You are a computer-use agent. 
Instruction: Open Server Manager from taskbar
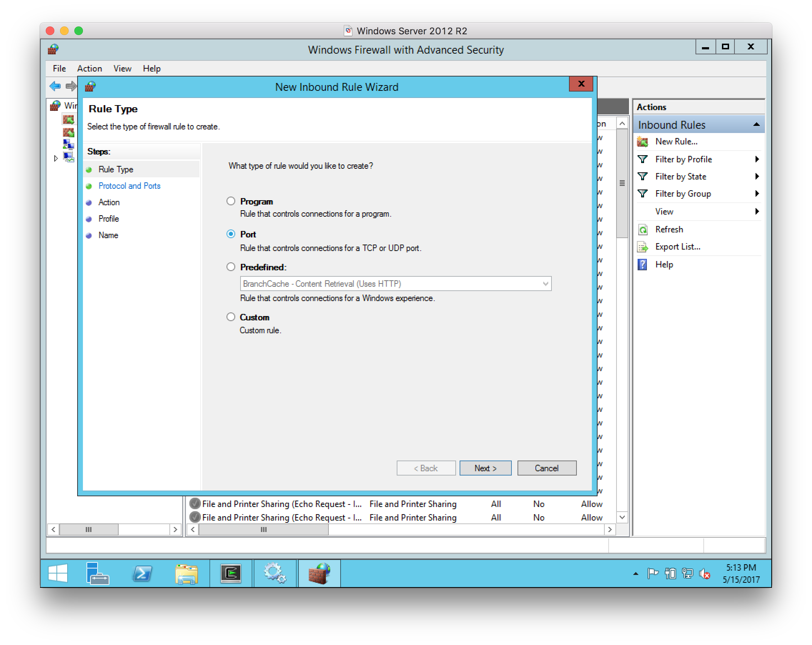click(x=98, y=573)
